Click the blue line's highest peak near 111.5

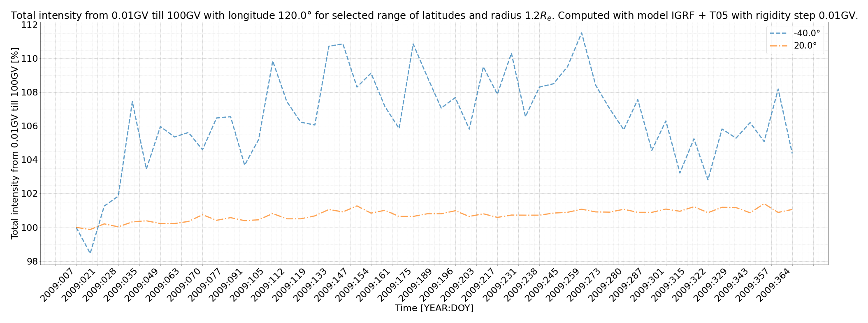[x=581, y=33]
